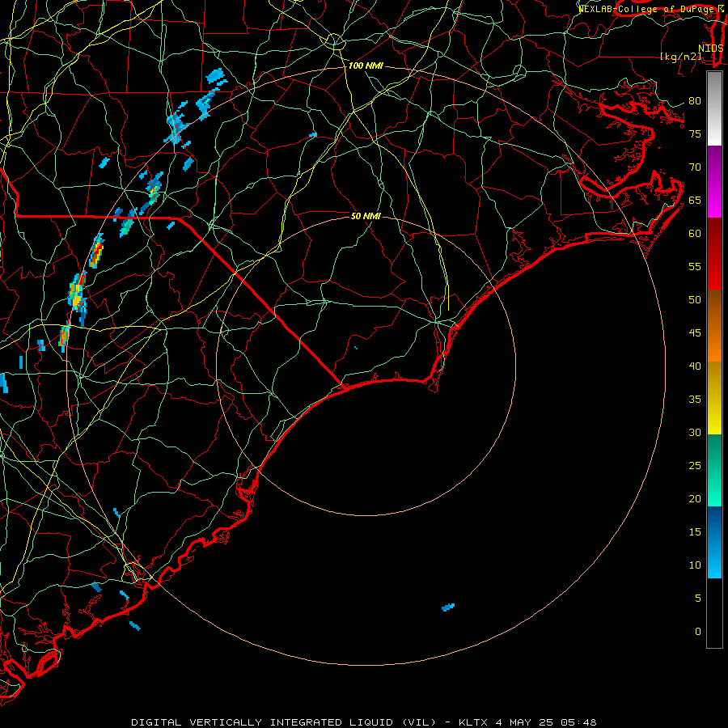This screenshot has width=728, height=728.
Task: Click the 40 value on the color scale
Action: [695, 366]
